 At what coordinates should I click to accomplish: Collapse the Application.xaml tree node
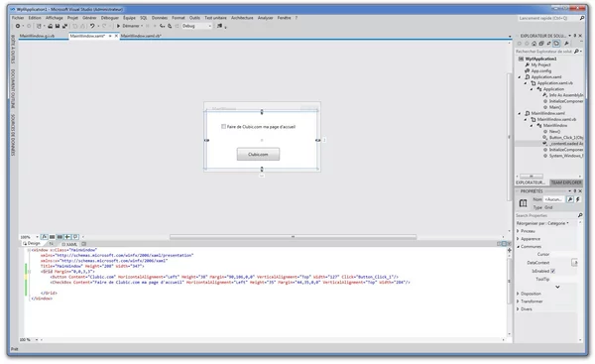coord(520,77)
